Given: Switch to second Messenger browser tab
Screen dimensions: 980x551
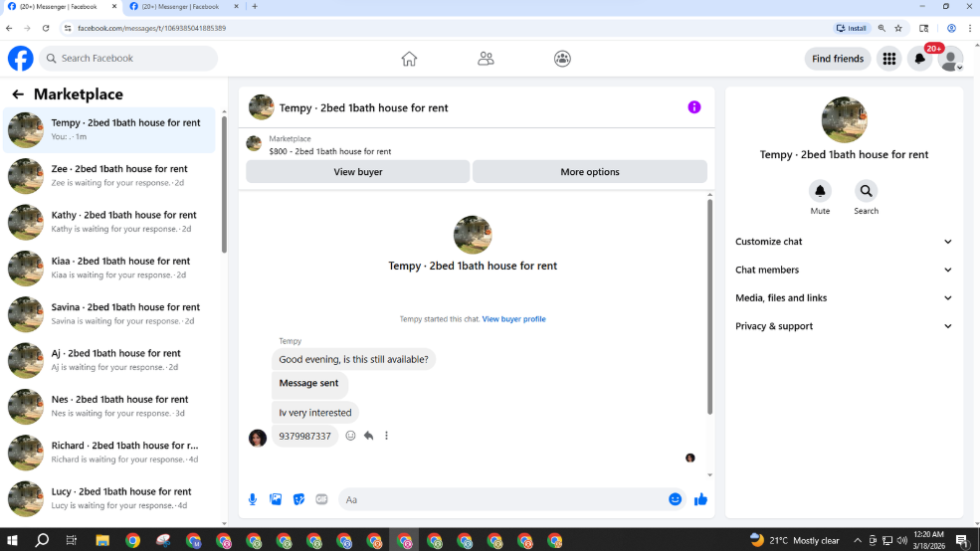Looking at the screenshot, I should click(183, 7).
